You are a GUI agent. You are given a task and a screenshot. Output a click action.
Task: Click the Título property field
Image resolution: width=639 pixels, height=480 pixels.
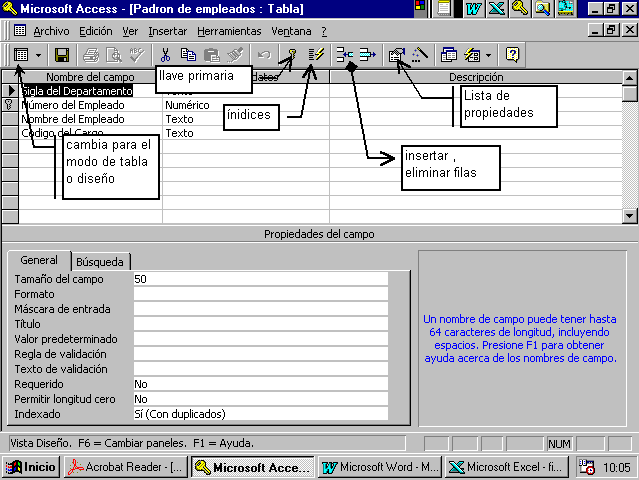pyautogui.click(x=261, y=324)
